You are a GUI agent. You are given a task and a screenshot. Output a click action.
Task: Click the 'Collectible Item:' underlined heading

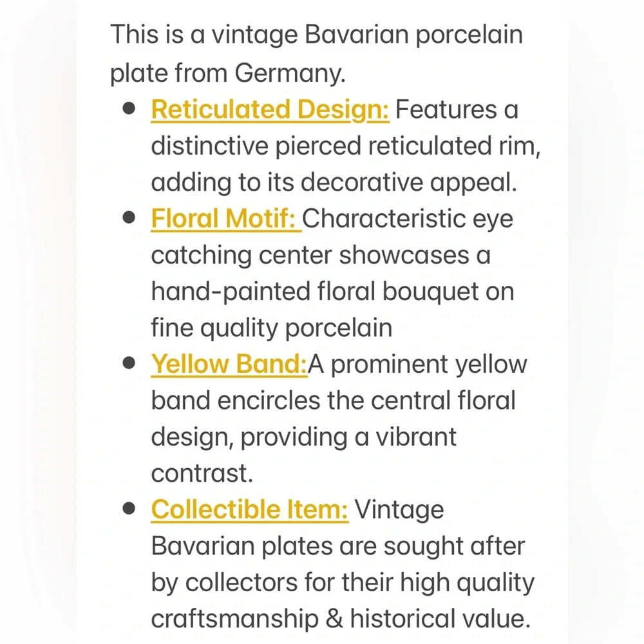tap(249, 509)
